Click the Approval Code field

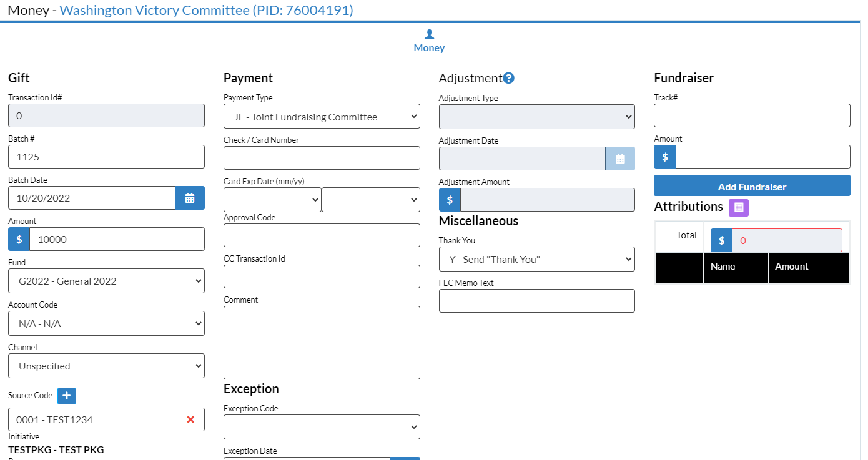point(322,235)
